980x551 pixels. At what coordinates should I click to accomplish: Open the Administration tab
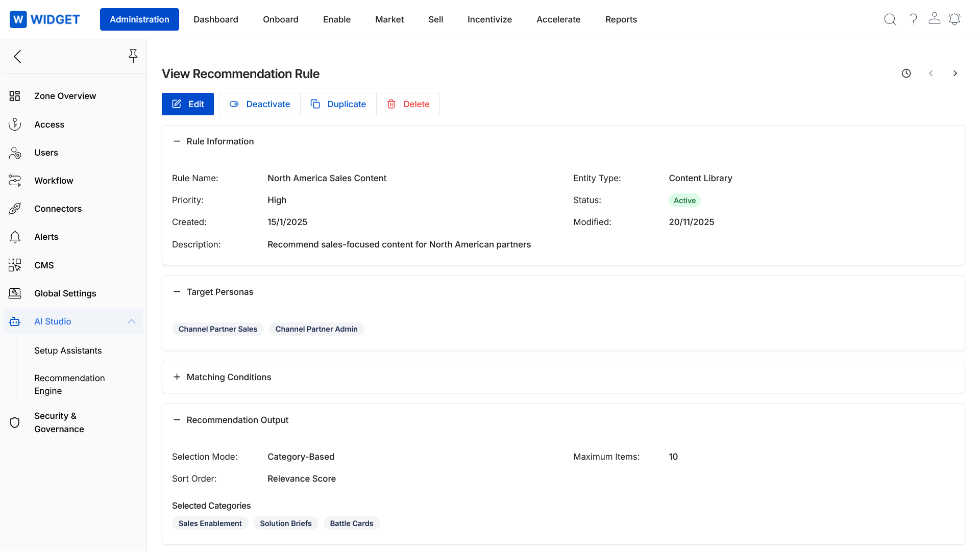(139, 19)
